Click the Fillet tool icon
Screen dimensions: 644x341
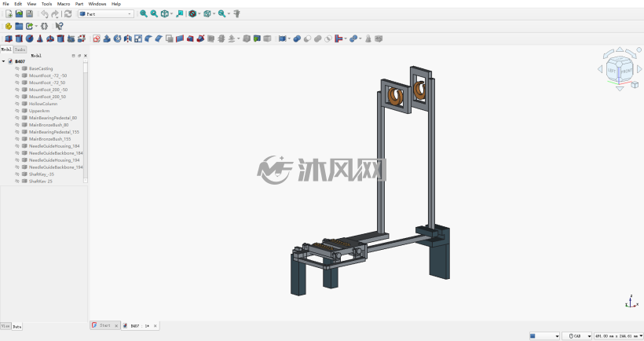coord(148,38)
